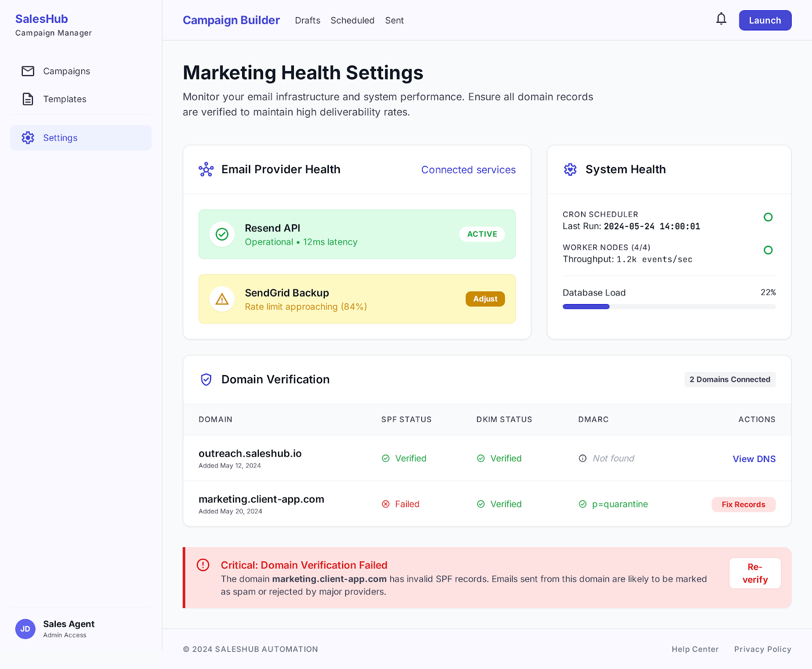The width and height of the screenshot is (812, 669).
Task: Click the Sales Agent profile name
Action: [69, 624]
